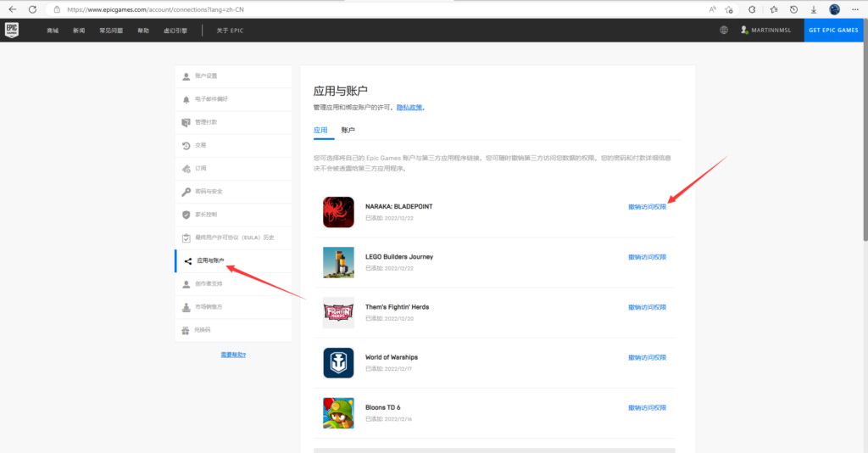Open 密码与安全 sidebar label
868x453 pixels.
tap(209, 192)
